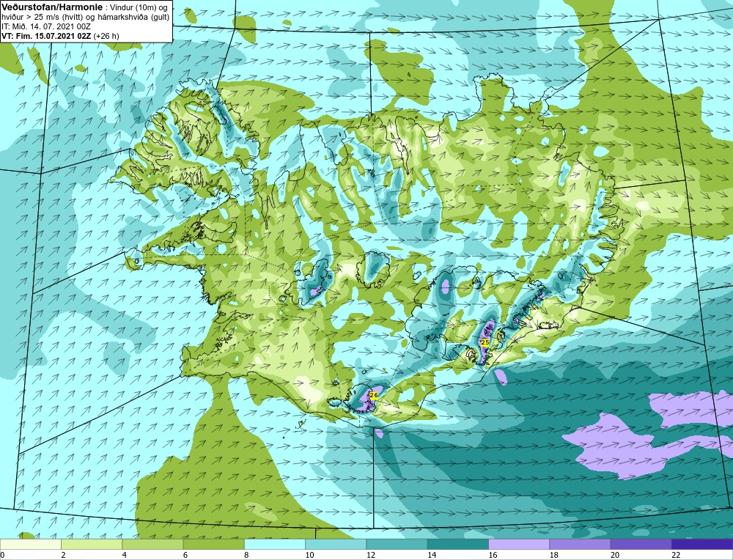The height and width of the screenshot is (560, 733).
Task: Click the dark indigo 22+ m/s legend swatch
Action: [702, 544]
